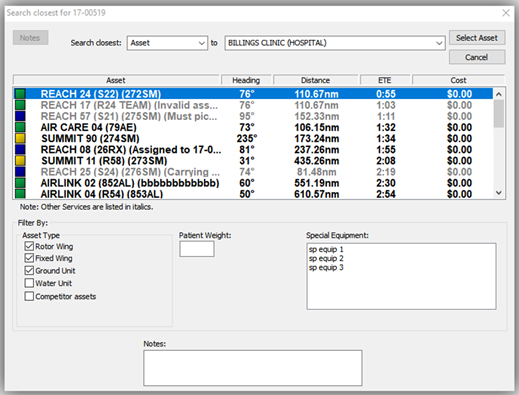The width and height of the screenshot is (519, 395).
Task: Sort list by Distance column header
Action: point(315,80)
